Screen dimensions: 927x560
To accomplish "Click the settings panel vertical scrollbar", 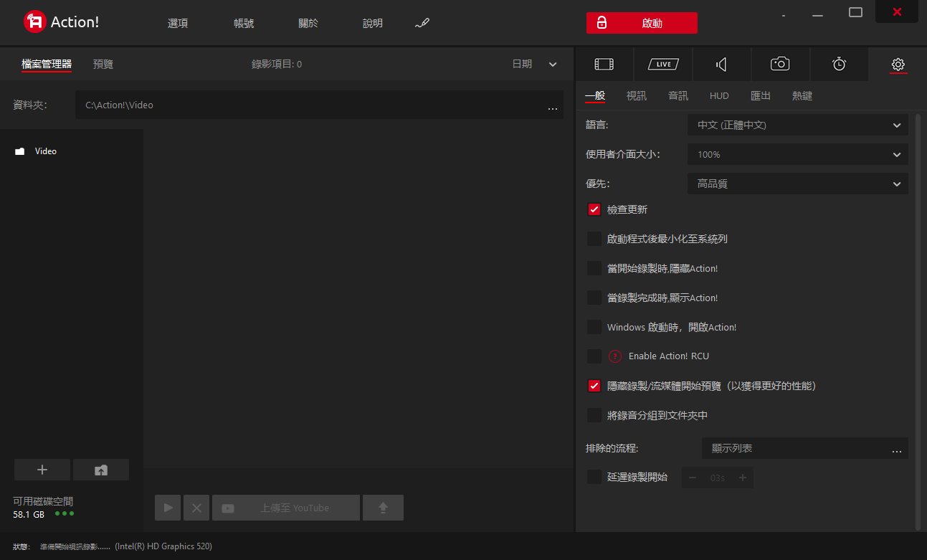I will [x=919, y=322].
